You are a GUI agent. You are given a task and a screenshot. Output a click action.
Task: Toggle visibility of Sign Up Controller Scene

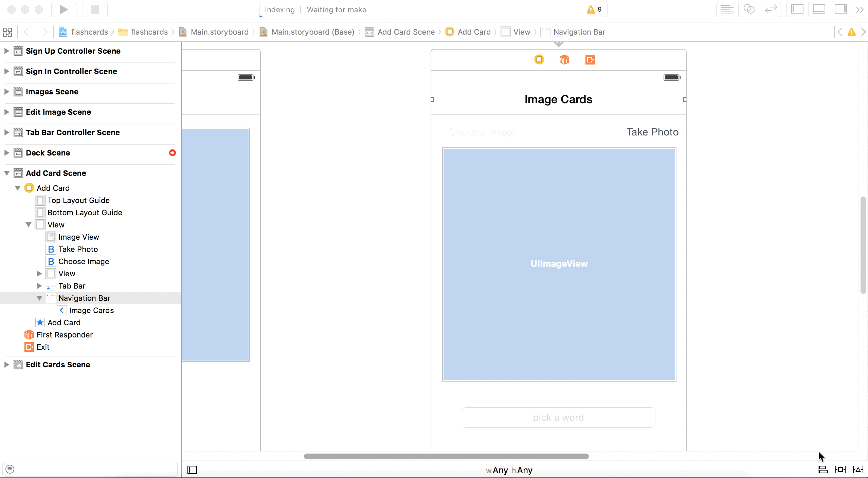pyautogui.click(x=6, y=51)
